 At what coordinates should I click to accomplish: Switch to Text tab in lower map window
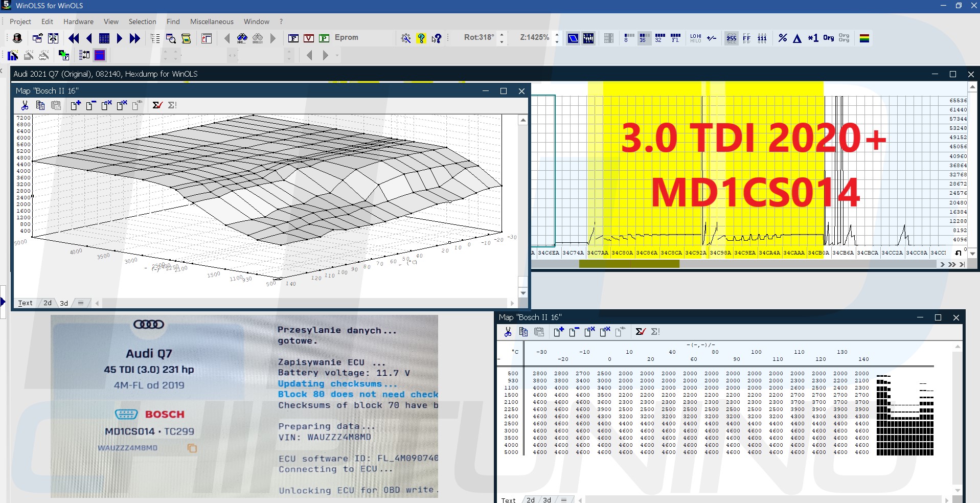pyautogui.click(x=508, y=500)
